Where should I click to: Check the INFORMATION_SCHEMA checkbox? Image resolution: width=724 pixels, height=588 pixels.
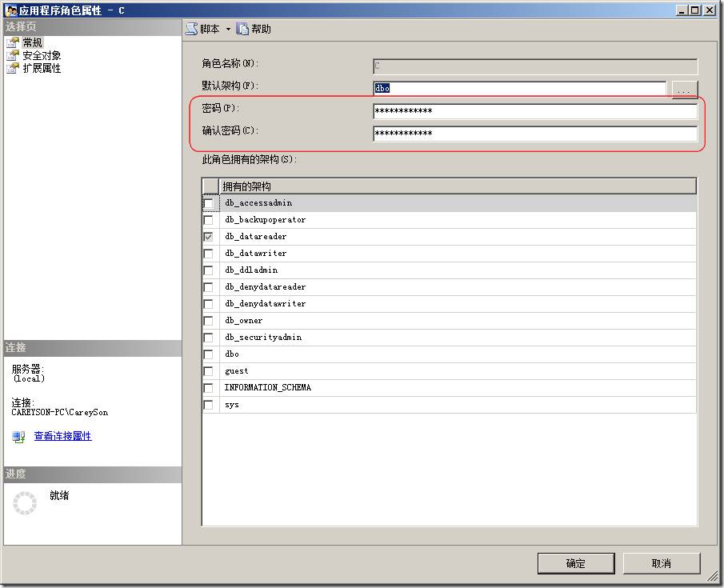pos(208,388)
